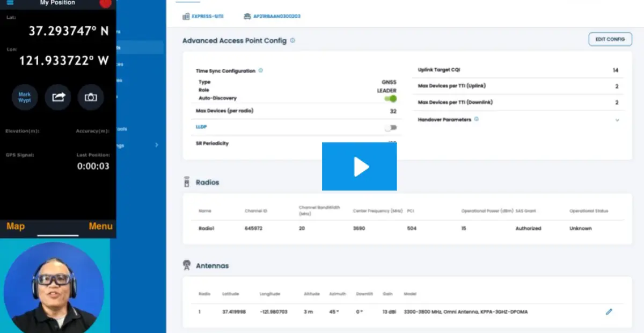Click the share position icon

click(58, 97)
